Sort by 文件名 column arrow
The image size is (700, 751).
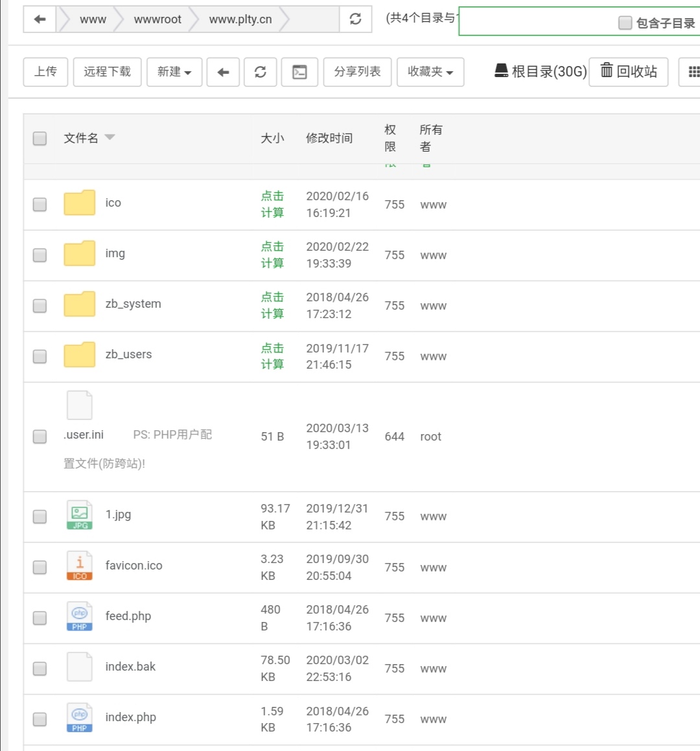110,137
